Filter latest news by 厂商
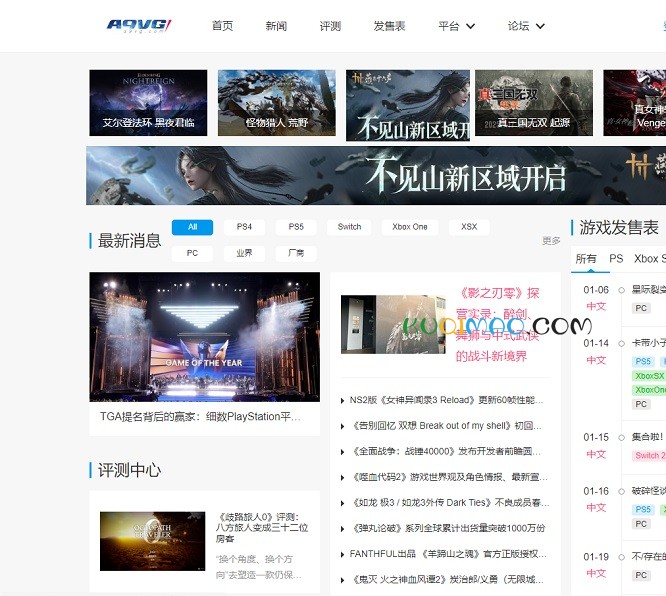This screenshot has height=596, width=666. (296, 253)
